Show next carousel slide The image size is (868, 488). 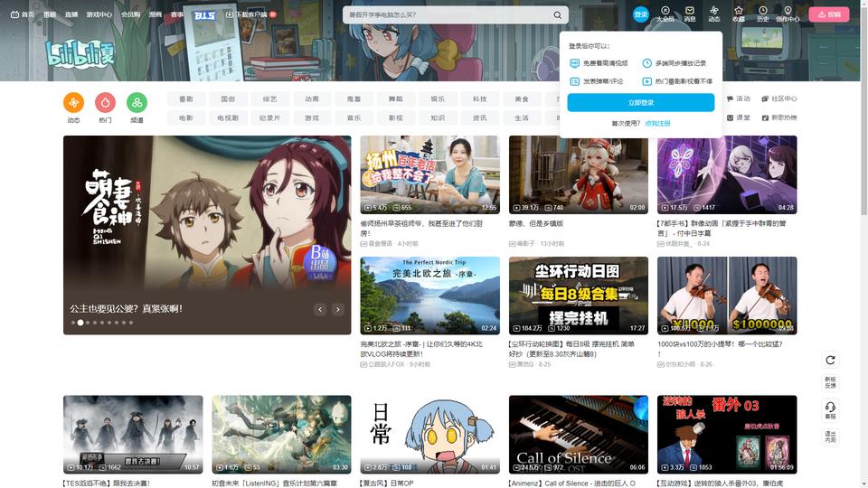point(337,310)
